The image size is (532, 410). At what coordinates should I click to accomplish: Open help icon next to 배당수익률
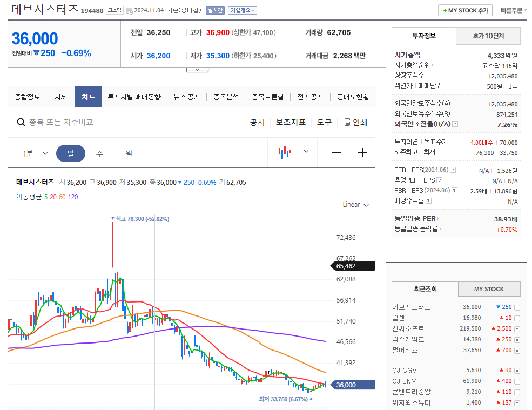click(428, 200)
